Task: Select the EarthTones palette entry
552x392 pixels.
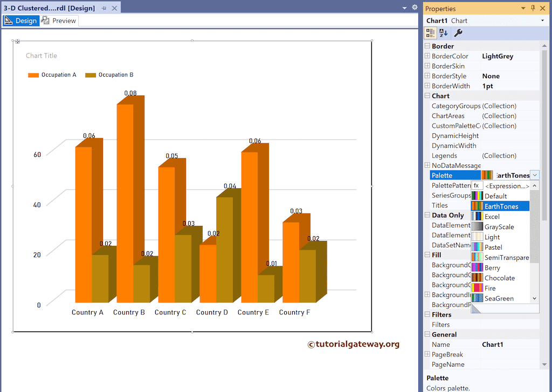Action: pyautogui.click(x=500, y=206)
